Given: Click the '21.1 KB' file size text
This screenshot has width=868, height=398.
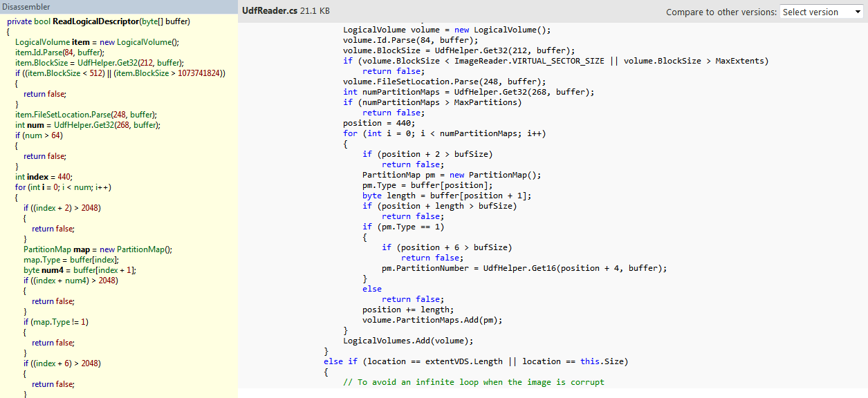Looking at the screenshot, I should [x=315, y=11].
